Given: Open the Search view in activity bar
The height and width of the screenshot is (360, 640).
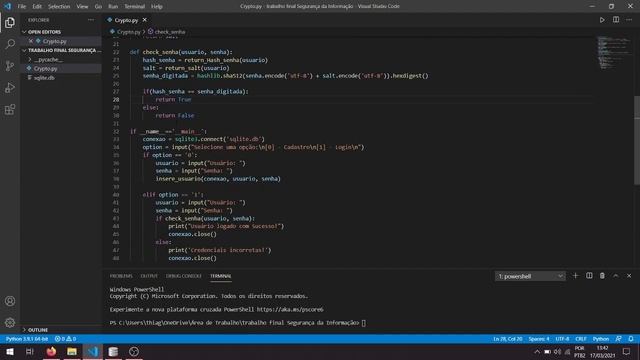Looking at the screenshot, I should click(x=10, y=44).
